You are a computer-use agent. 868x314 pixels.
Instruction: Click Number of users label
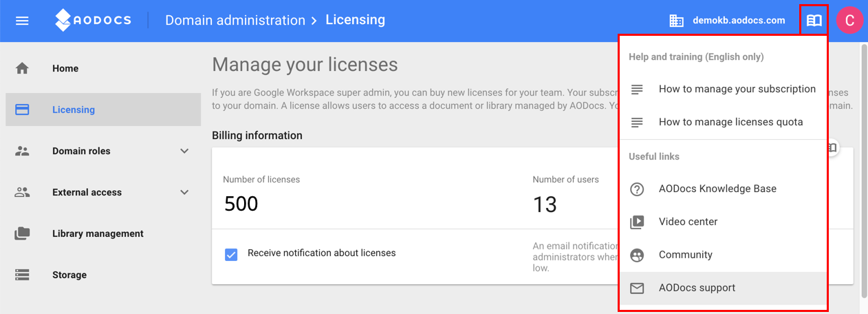(x=565, y=180)
